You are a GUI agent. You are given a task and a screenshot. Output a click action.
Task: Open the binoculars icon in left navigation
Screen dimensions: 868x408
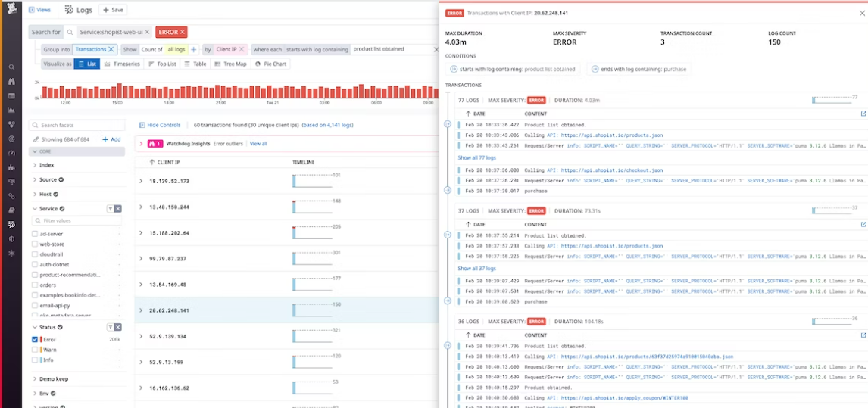click(11, 82)
